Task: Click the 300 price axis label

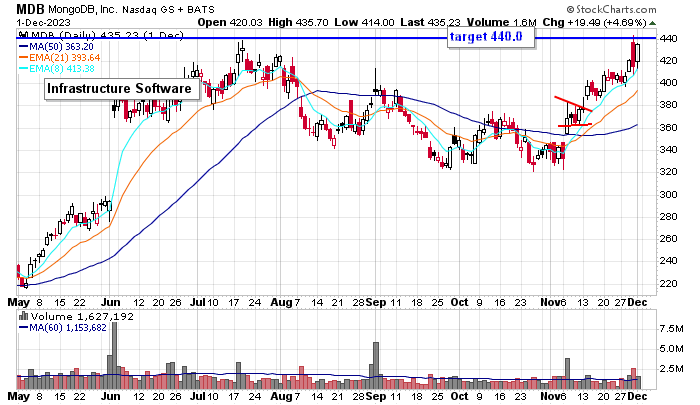Action: pos(669,194)
